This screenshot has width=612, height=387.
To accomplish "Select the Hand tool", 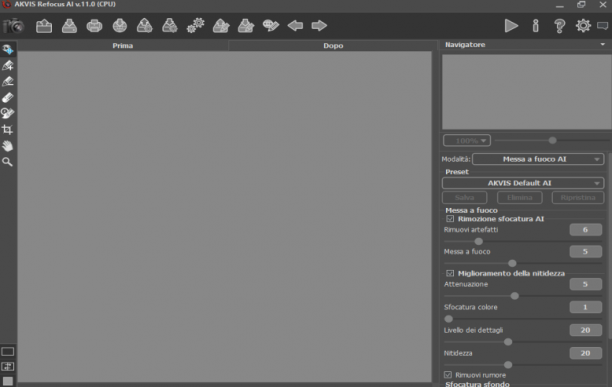I will point(8,146).
